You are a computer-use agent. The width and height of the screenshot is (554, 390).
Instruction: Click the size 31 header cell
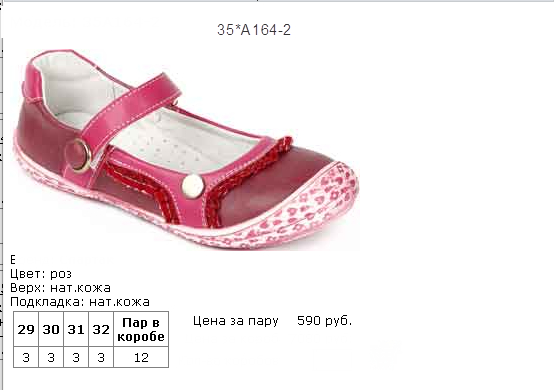point(76,329)
